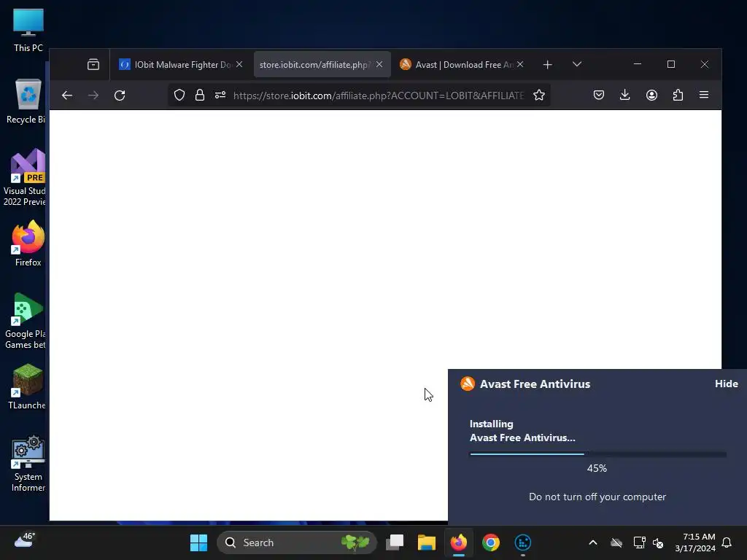Viewport: 747px width, 560px height.
Task: Go back one page in Firefox
Action: pos(67,96)
